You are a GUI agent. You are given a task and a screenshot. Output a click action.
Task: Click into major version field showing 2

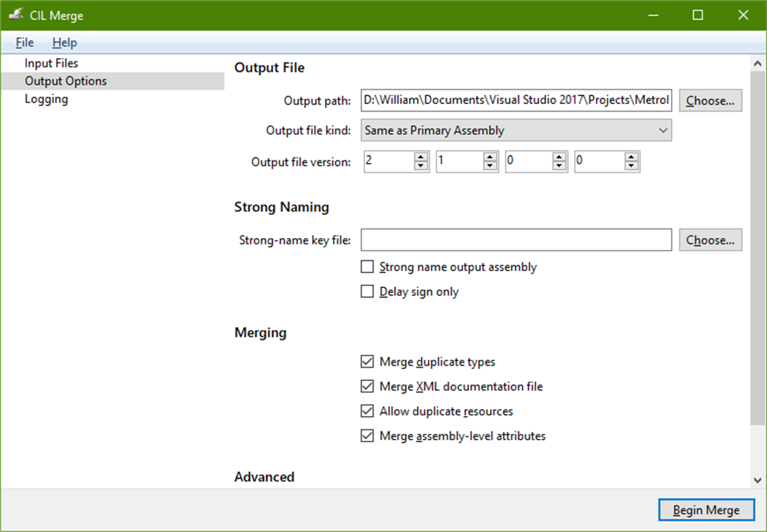[x=389, y=161]
